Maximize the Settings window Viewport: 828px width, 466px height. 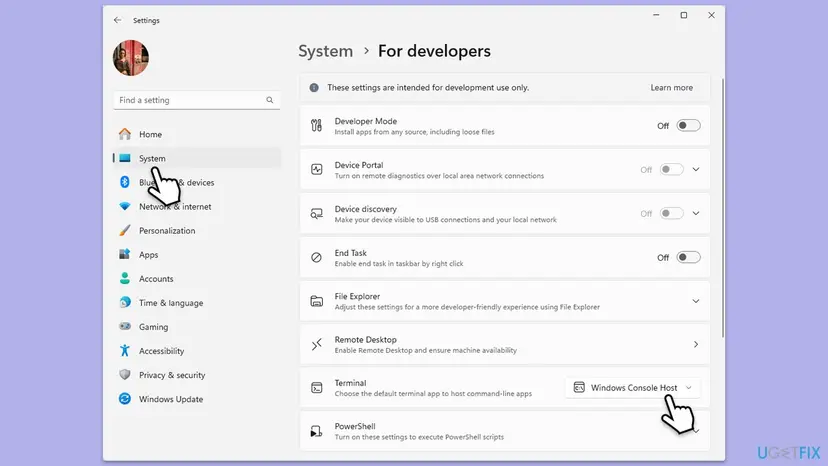(684, 15)
